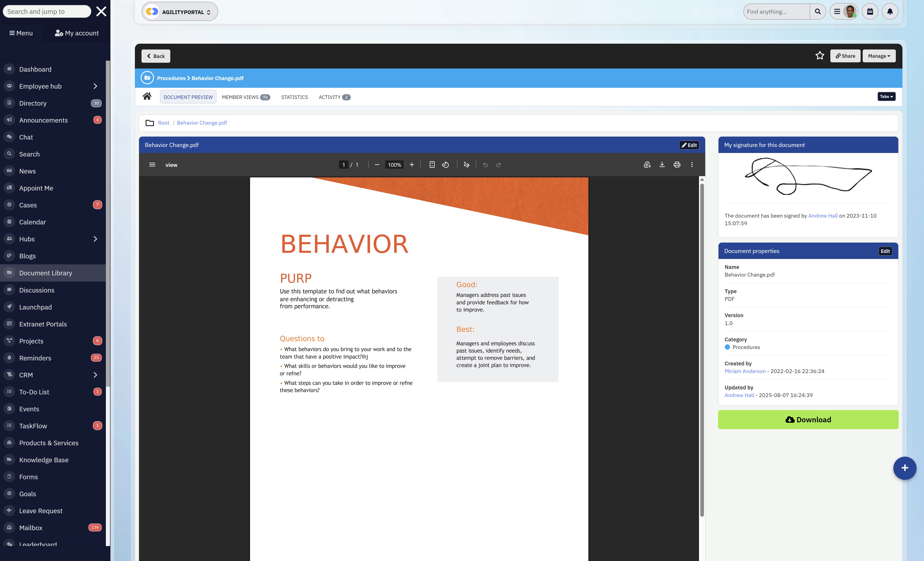This screenshot has width=924, height=561.
Task: Star this document as a favorite
Action: coord(820,55)
